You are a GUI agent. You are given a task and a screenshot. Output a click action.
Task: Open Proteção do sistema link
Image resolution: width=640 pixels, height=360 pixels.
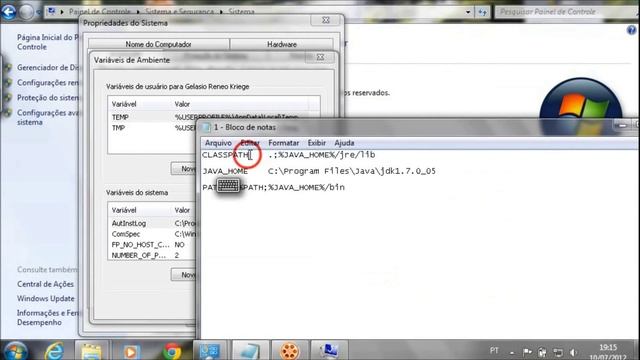coord(47,98)
